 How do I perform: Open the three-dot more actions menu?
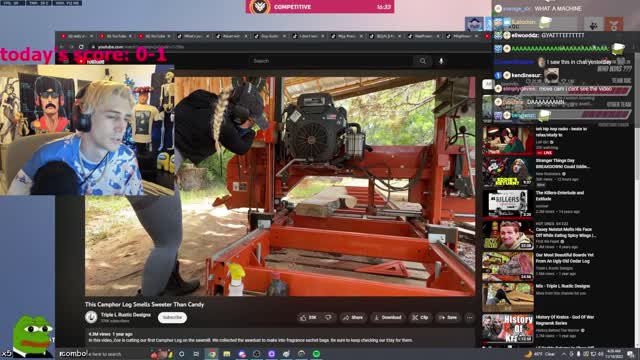pos(469,318)
